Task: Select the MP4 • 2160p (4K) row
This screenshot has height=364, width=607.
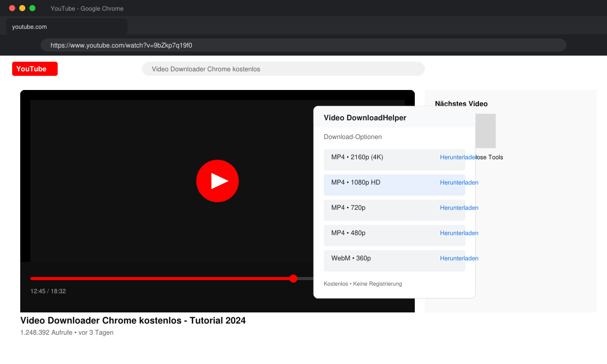Action: 395,160
